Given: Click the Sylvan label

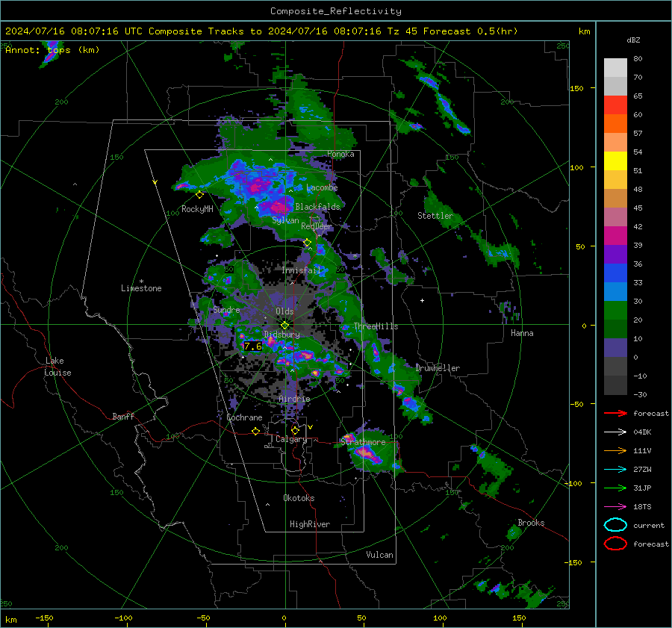Looking at the screenshot, I should (x=285, y=220).
